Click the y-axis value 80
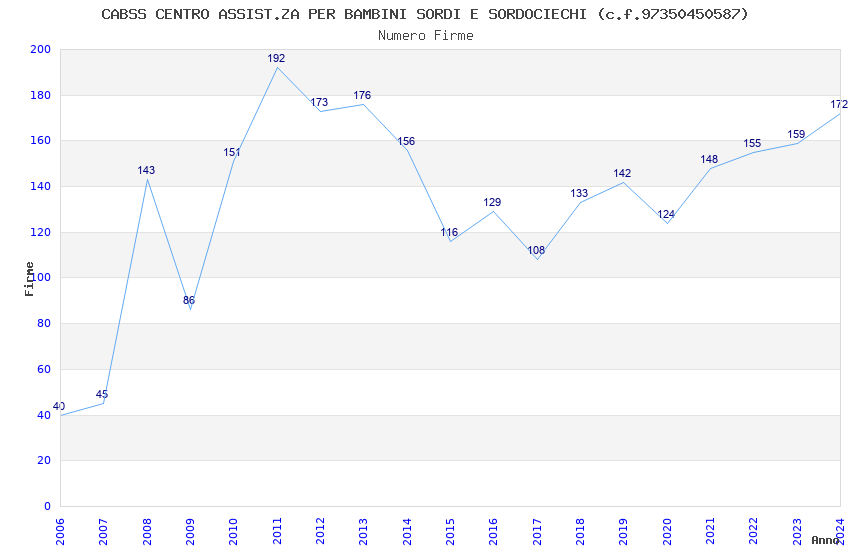This screenshot has width=850, height=550. click(44, 323)
